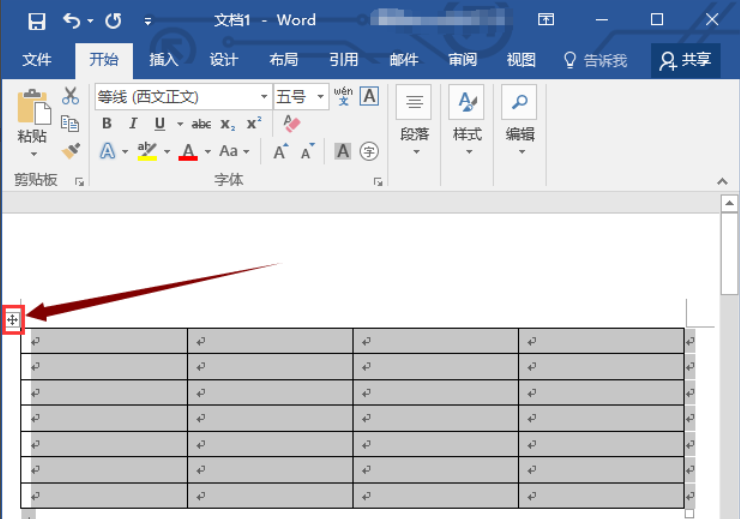The image size is (740, 519).
Task: Toggle Italic formatting
Action: click(133, 124)
